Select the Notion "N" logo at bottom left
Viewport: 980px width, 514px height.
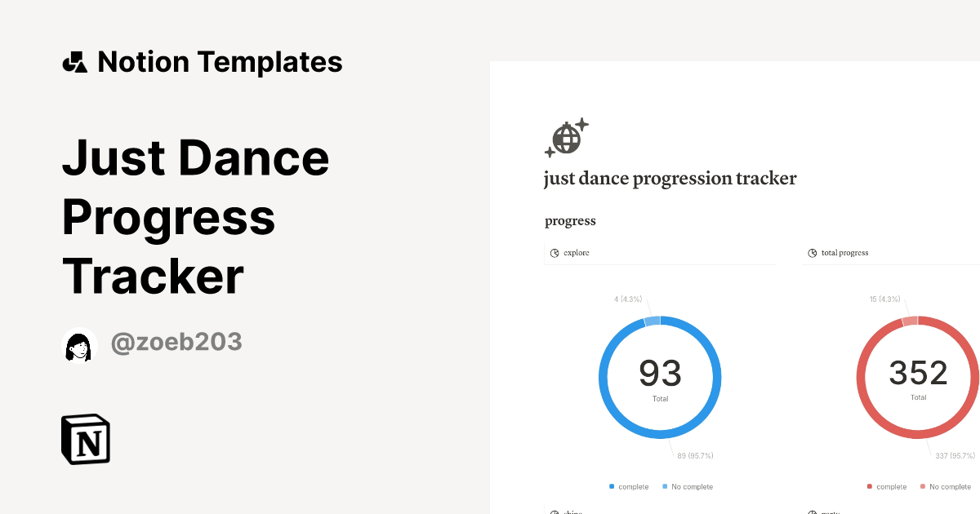[x=85, y=439]
